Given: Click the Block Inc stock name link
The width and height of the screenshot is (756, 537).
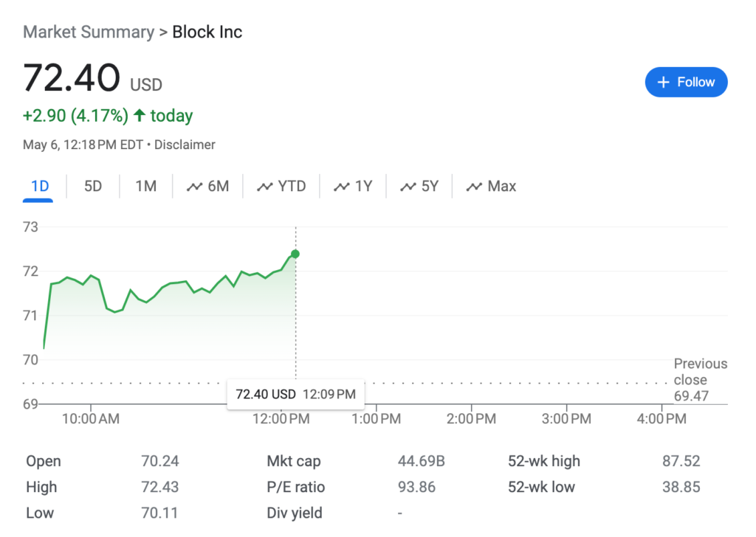Looking at the screenshot, I should (x=207, y=32).
